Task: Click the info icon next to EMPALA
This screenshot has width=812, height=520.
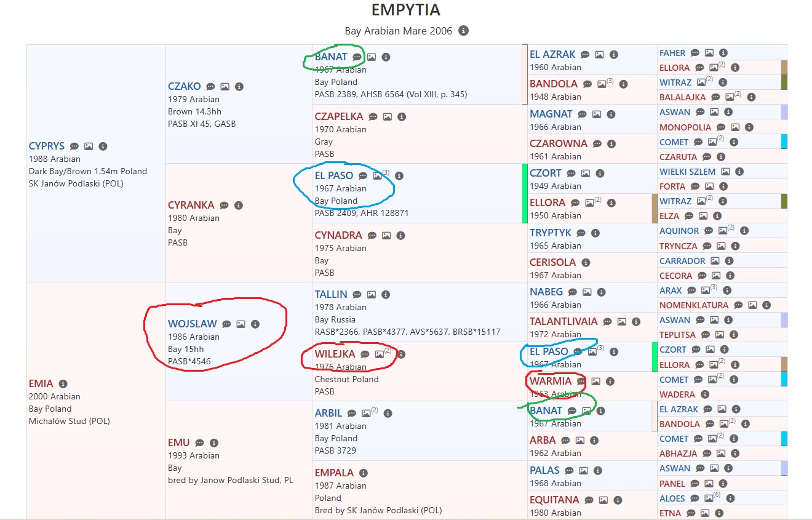Action: point(364,473)
